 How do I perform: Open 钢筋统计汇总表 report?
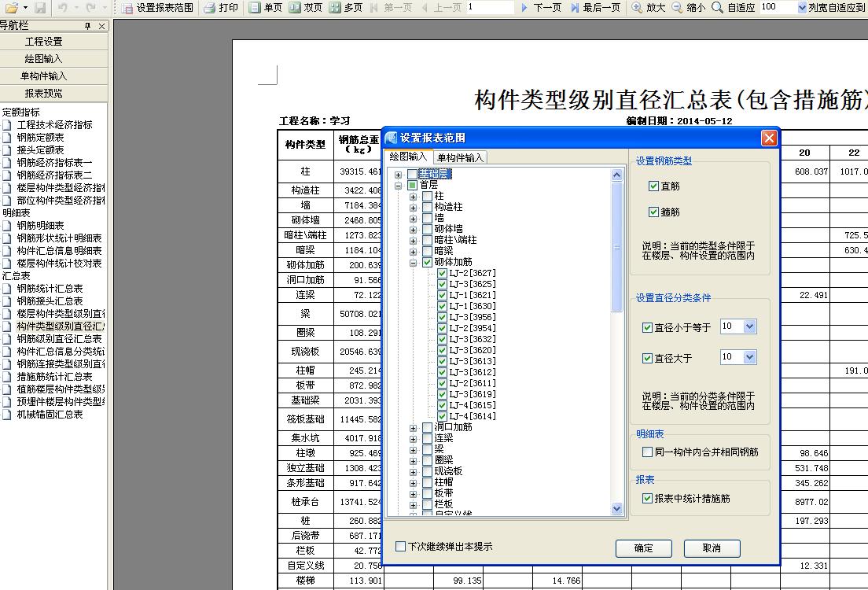point(50,288)
